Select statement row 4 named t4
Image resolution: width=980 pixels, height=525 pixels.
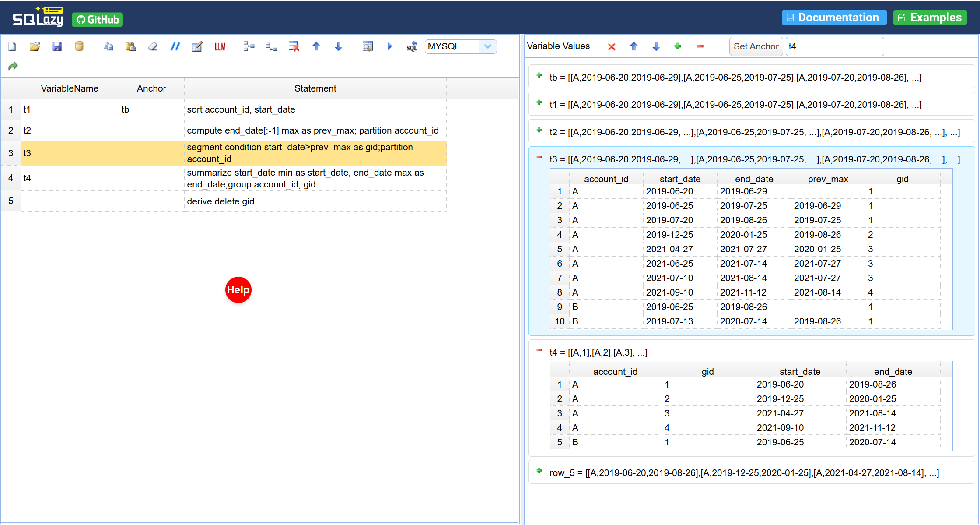[224, 178]
